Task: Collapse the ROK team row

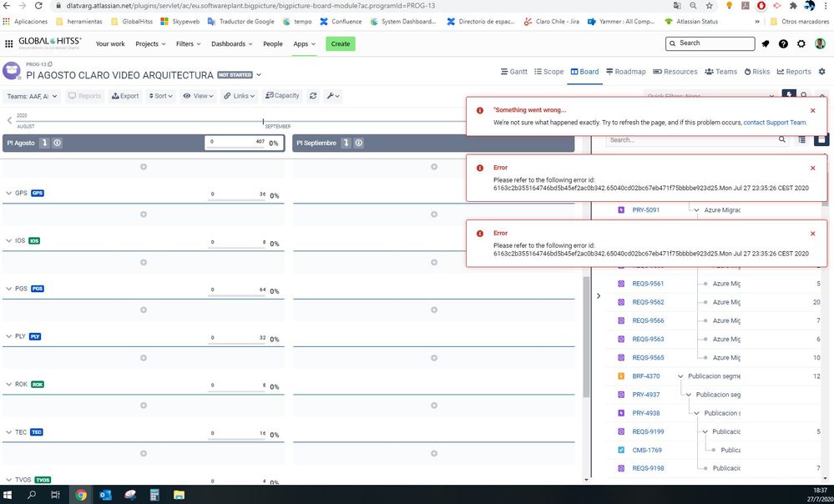Action: pyautogui.click(x=8, y=385)
